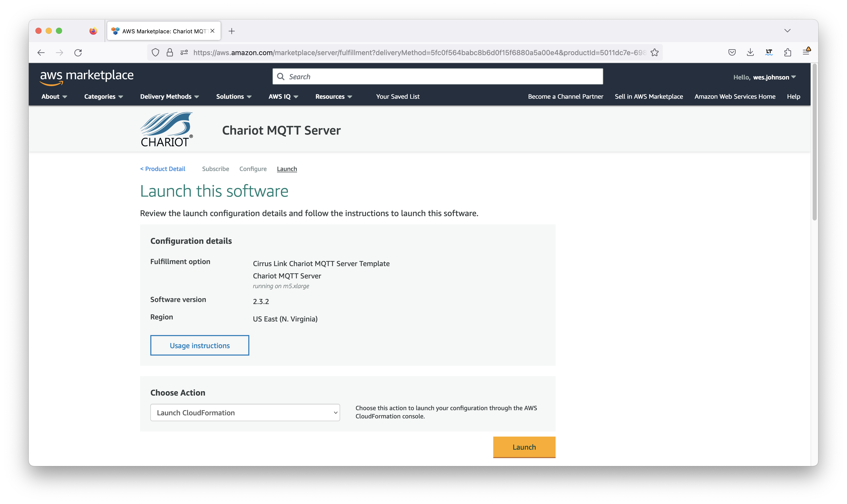Click the Chariot MQTT Server heading
Viewport: 847px width, 504px height.
click(x=281, y=130)
